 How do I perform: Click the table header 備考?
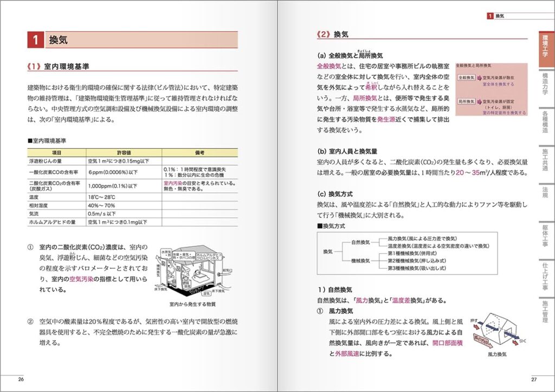click(x=199, y=153)
